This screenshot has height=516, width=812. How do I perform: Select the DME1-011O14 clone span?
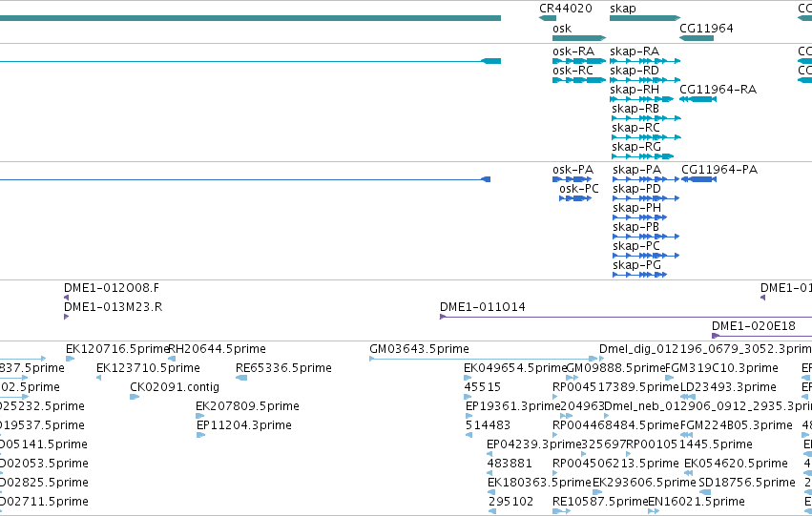pyautogui.click(x=626, y=317)
